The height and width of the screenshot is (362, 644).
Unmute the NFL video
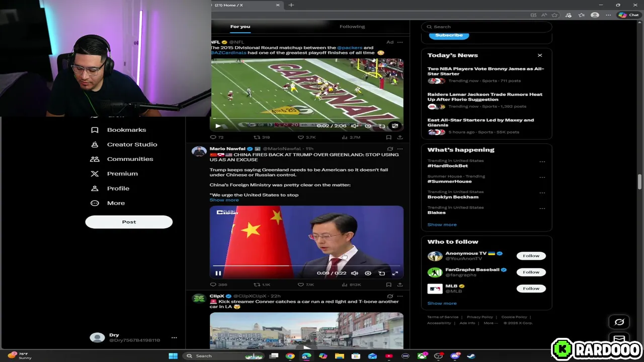pos(355,126)
